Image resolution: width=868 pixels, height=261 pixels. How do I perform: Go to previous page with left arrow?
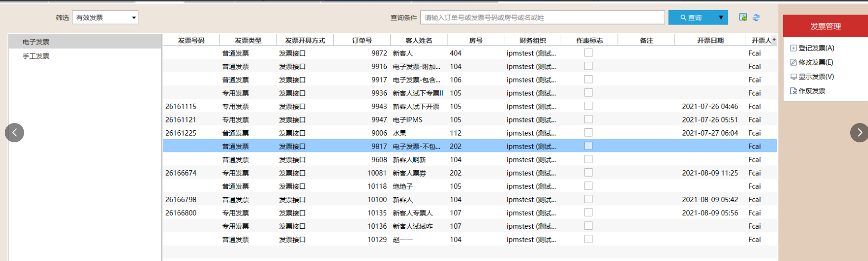pos(14,133)
